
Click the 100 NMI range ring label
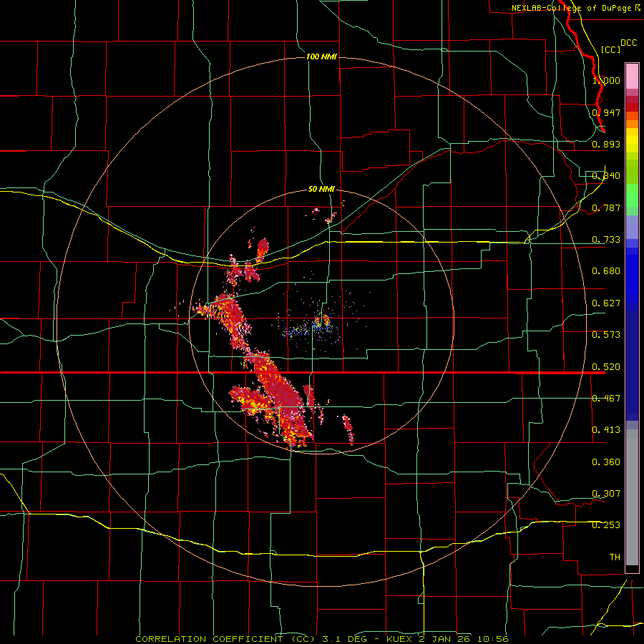click(321, 57)
